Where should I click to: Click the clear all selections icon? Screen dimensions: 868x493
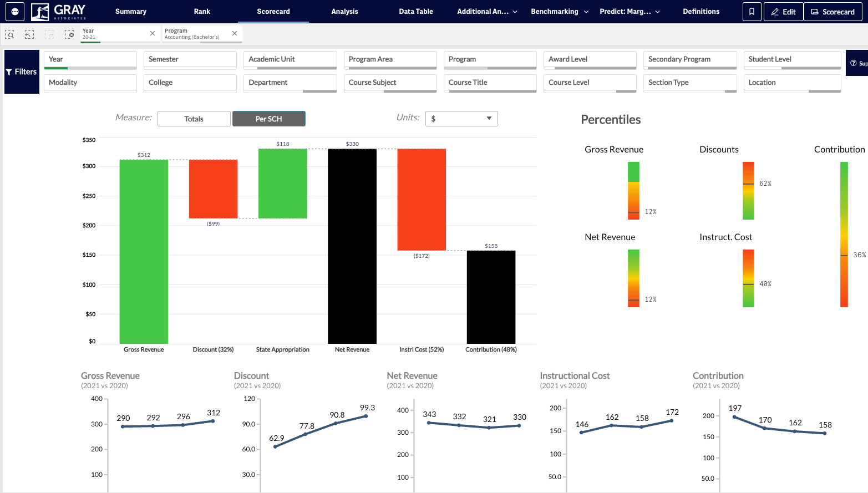[x=69, y=34]
